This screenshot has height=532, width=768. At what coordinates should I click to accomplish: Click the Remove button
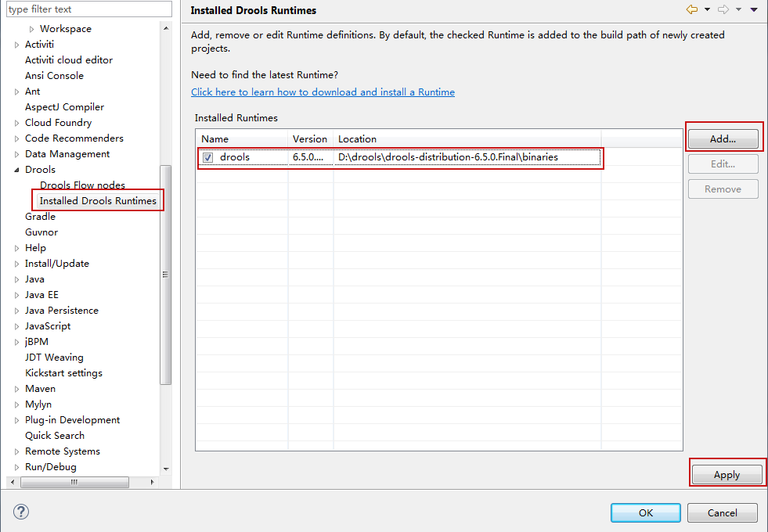point(723,189)
